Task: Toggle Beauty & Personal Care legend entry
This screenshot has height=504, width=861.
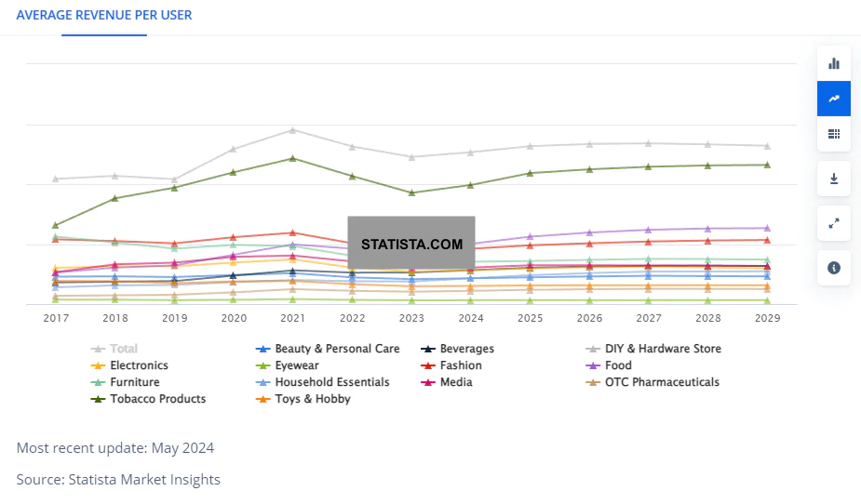Action: click(328, 349)
